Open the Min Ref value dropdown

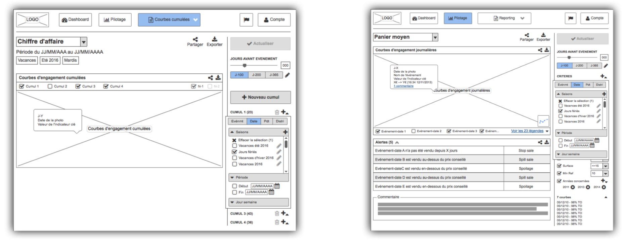[x=605, y=174]
